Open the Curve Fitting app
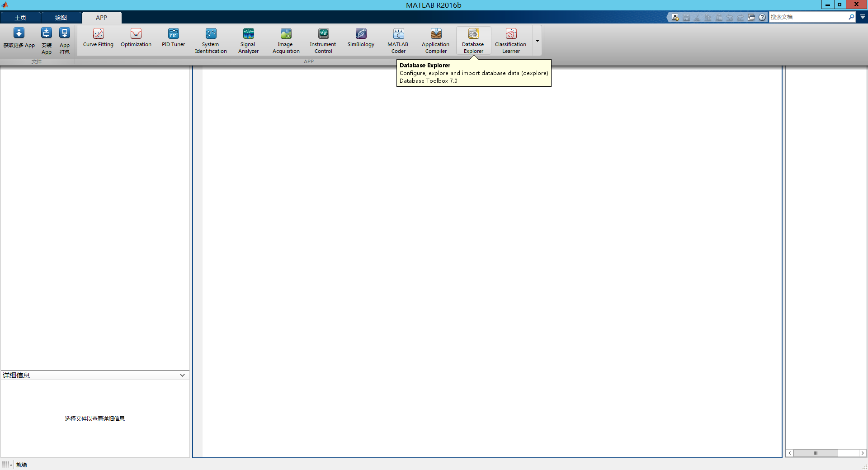Viewport: 868px width, 470px height. click(98, 40)
